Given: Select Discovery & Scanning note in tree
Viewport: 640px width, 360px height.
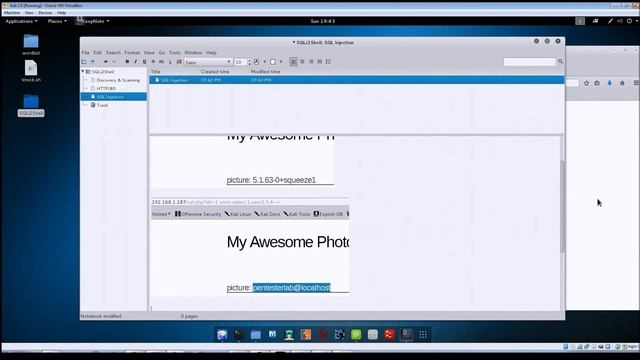Looking at the screenshot, I should [118, 80].
